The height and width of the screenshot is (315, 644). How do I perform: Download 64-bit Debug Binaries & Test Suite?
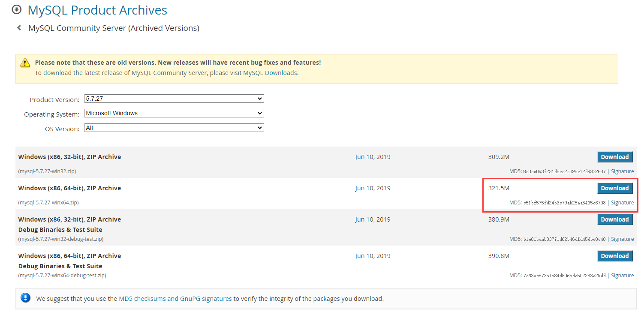tap(614, 256)
